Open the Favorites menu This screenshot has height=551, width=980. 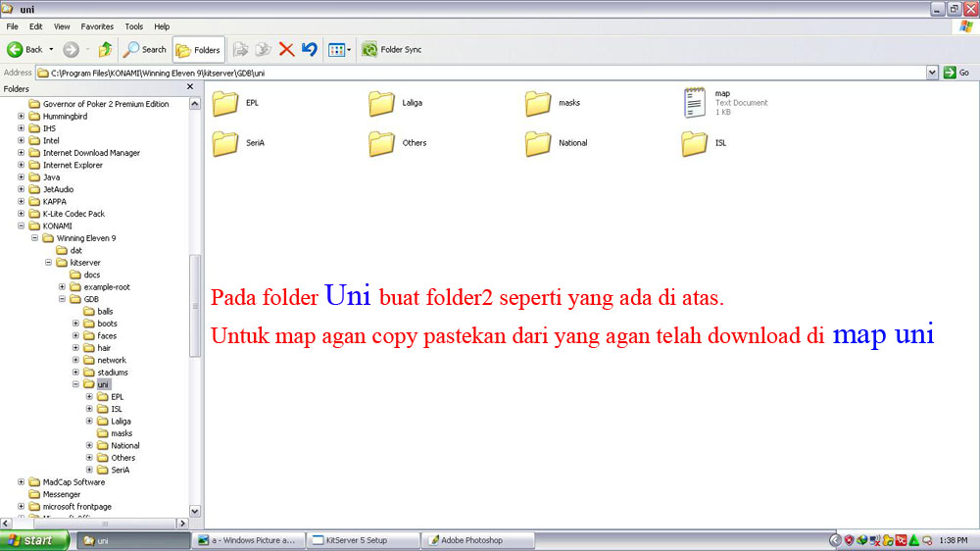pyautogui.click(x=97, y=26)
